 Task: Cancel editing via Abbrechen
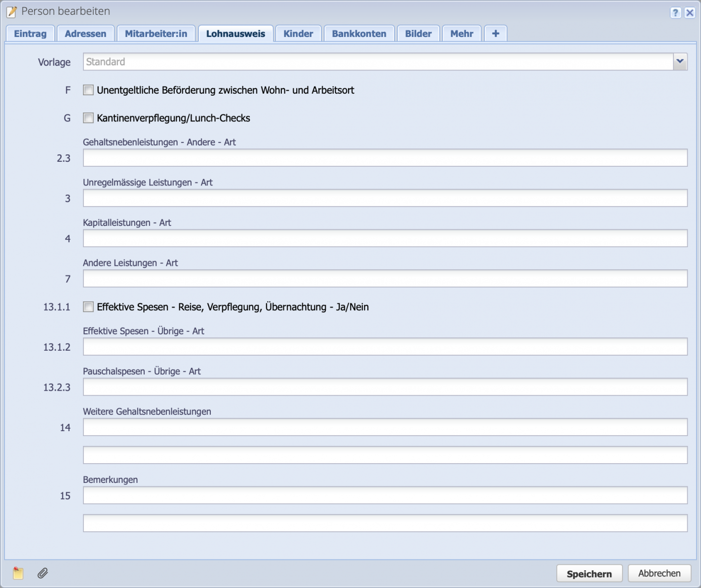[x=660, y=573]
